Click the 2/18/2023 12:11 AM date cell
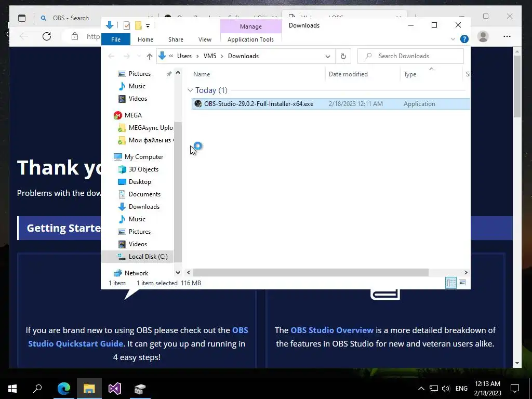This screenshot has height=399, width=532. (355, 104)
